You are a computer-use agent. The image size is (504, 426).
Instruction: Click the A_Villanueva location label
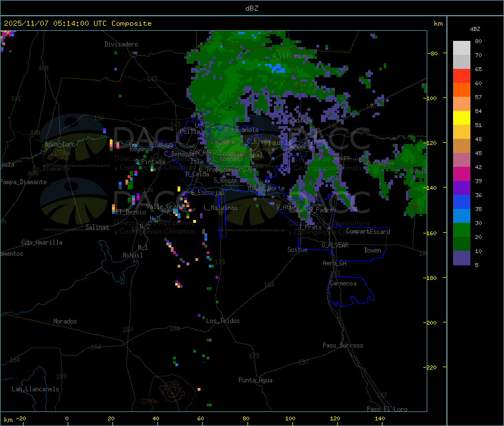tap(292, 56)
